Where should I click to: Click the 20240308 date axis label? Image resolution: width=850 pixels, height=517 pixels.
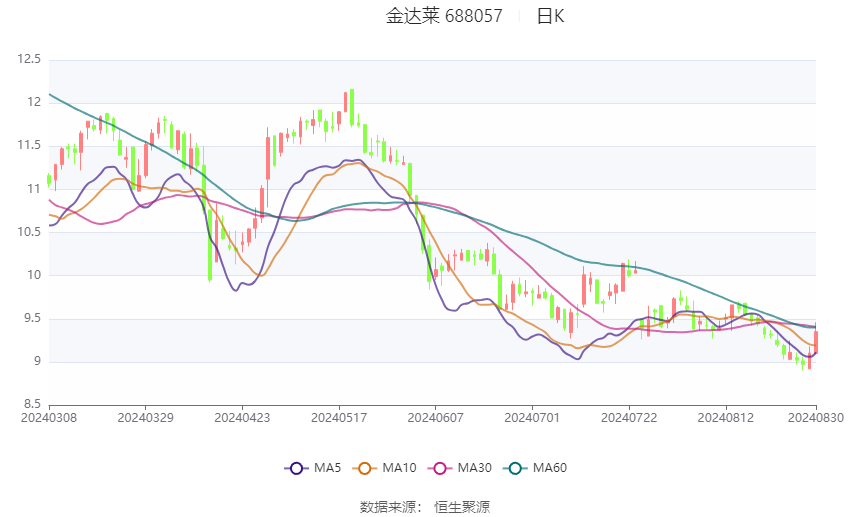(49, 418)
